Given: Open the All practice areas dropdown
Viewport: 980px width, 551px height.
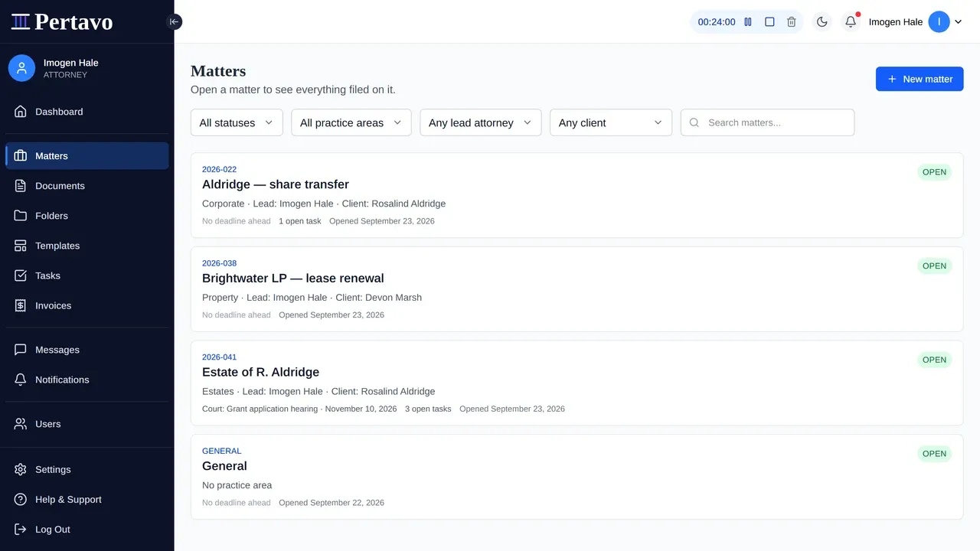Looking at the screenshot, I should (x=351, y=122).
